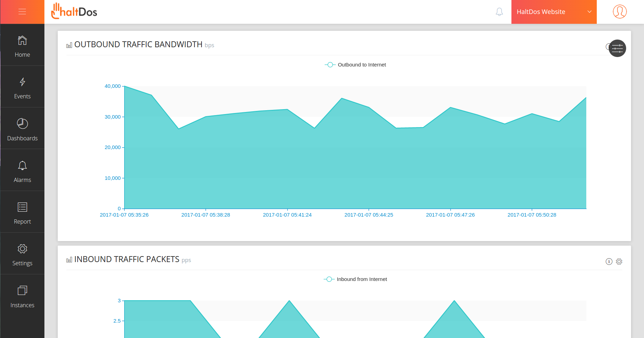Open gear settings of Inbound Traffic Packets panel
The height and width of the screenshot is (338, 644).
(x=619, y=261)
